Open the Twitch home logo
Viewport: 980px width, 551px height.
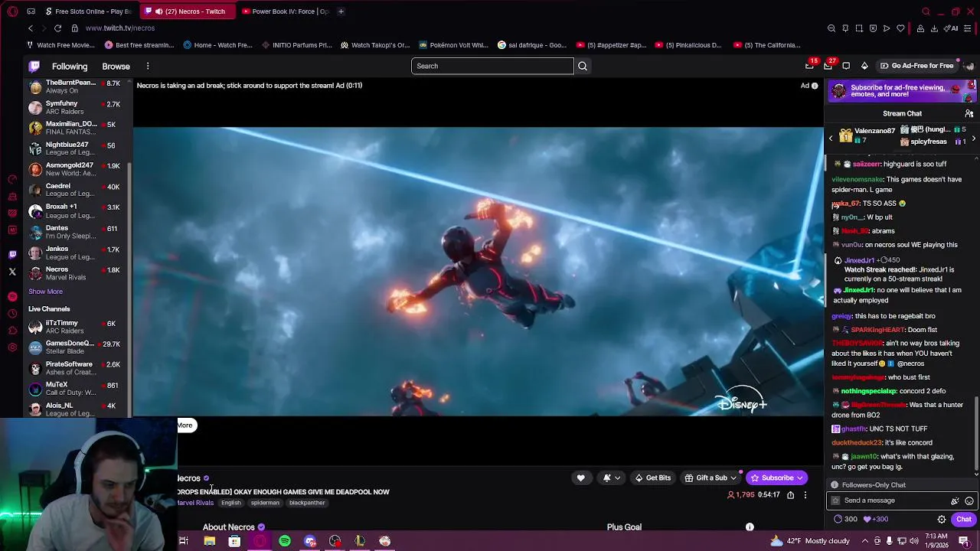34,67
